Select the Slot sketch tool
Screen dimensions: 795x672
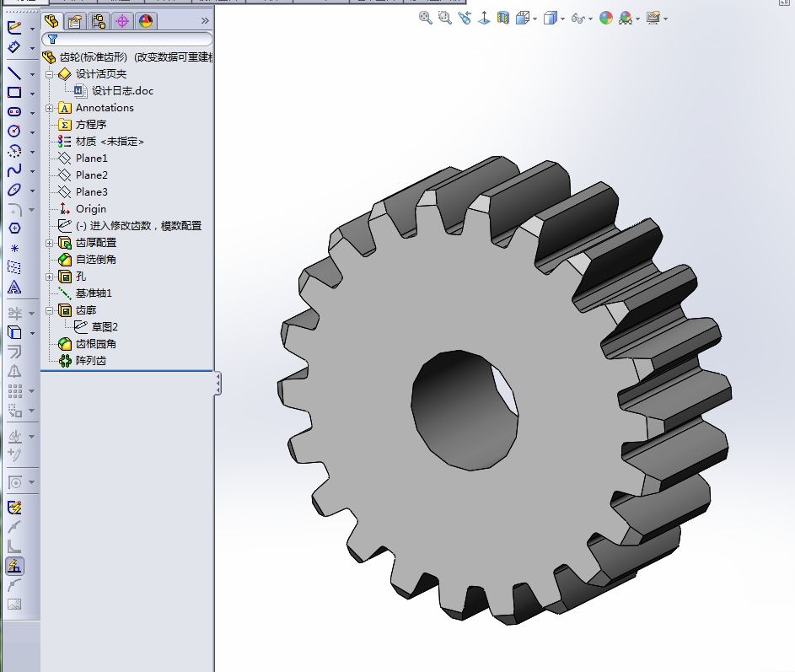[x=14, y=111]
